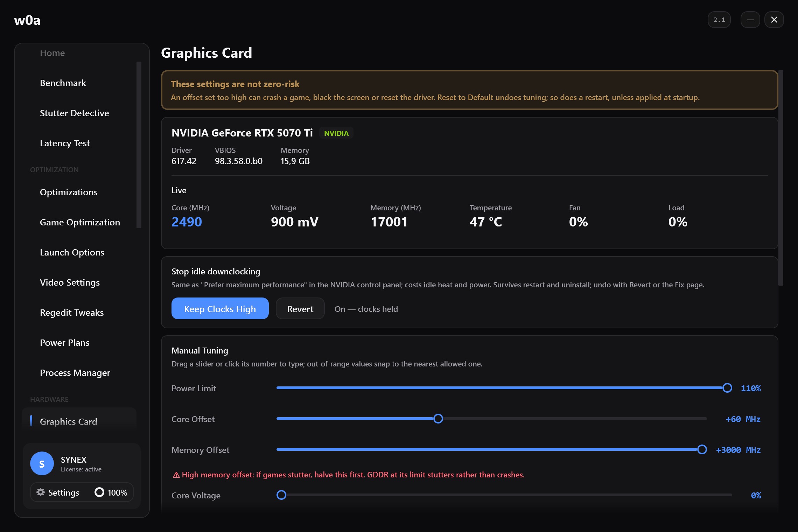Click the version 2.1 badge
Image resolution: width=798 pixels, height=532 pixels.
pos(719,20)
